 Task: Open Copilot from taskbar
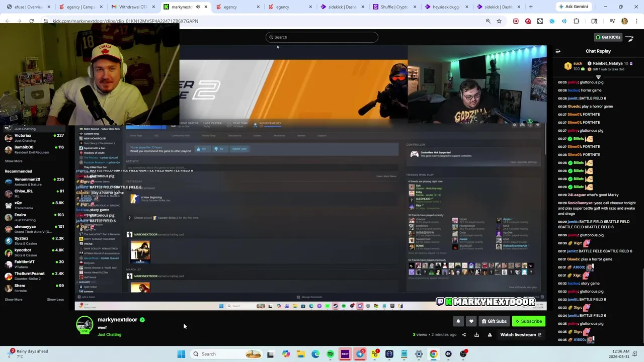tap(286, 354)
